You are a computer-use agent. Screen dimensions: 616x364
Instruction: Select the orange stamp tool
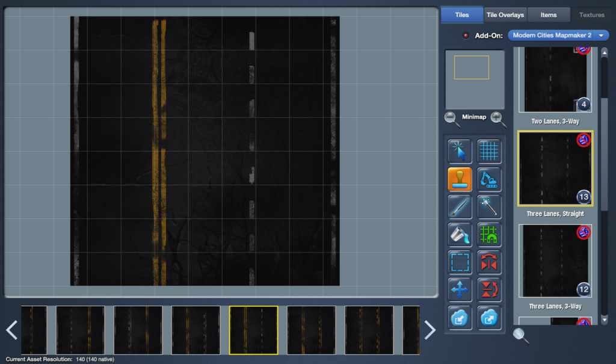[460, 179]
